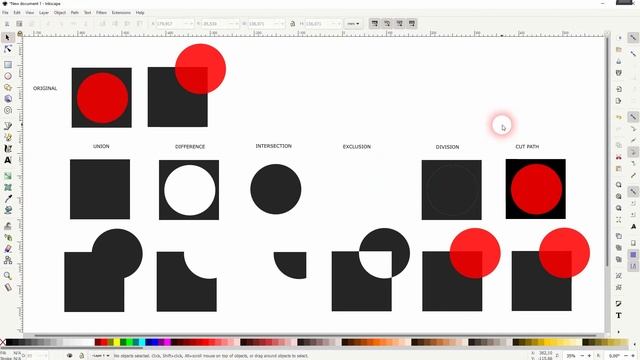Select the Rectangle tool

click(x=8, y=64)
